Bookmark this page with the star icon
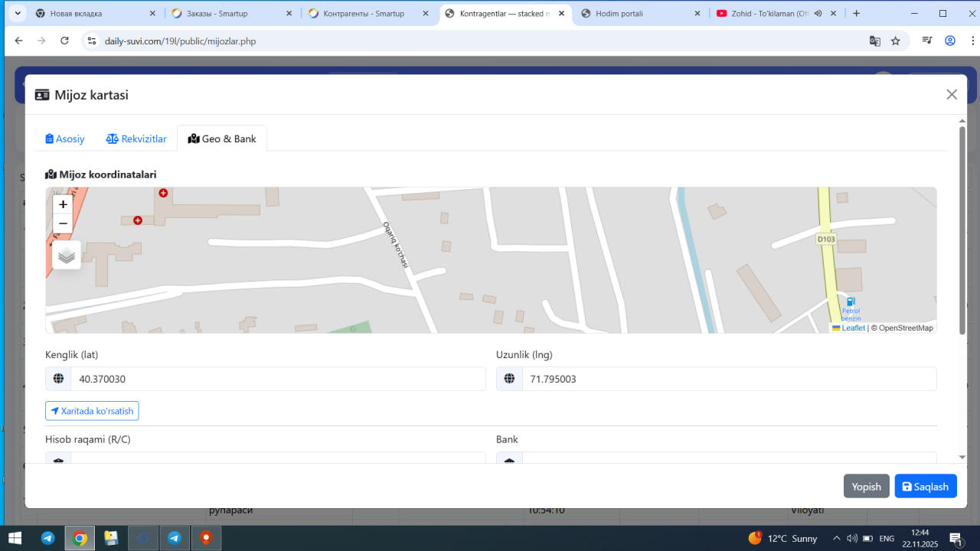The height and width of the screenshot is (551, 980). 896,41
